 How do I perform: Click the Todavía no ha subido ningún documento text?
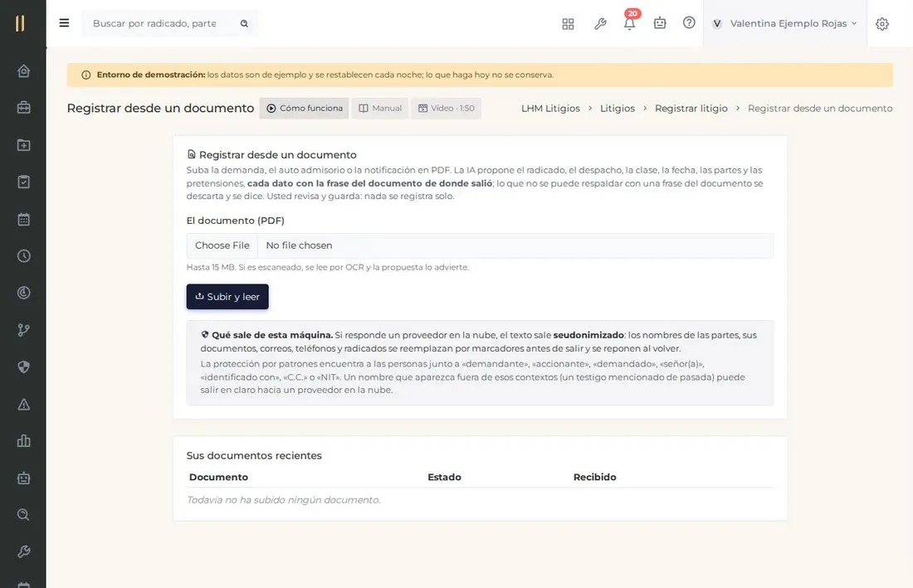coord(284,499)
